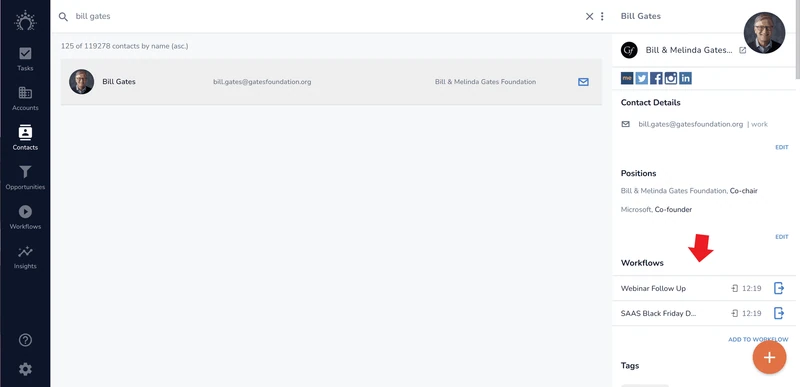Click the Microsoft, Co-founder position
The height and width of the screenshot is (387, 800).
click(656, 210)
